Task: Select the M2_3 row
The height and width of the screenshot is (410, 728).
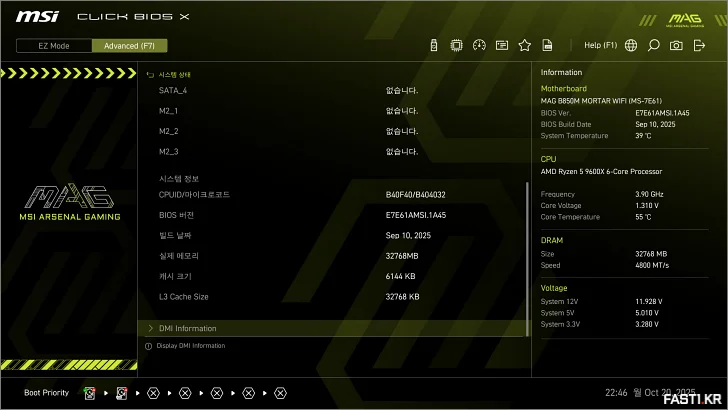Action: click(x=333, y=152)
